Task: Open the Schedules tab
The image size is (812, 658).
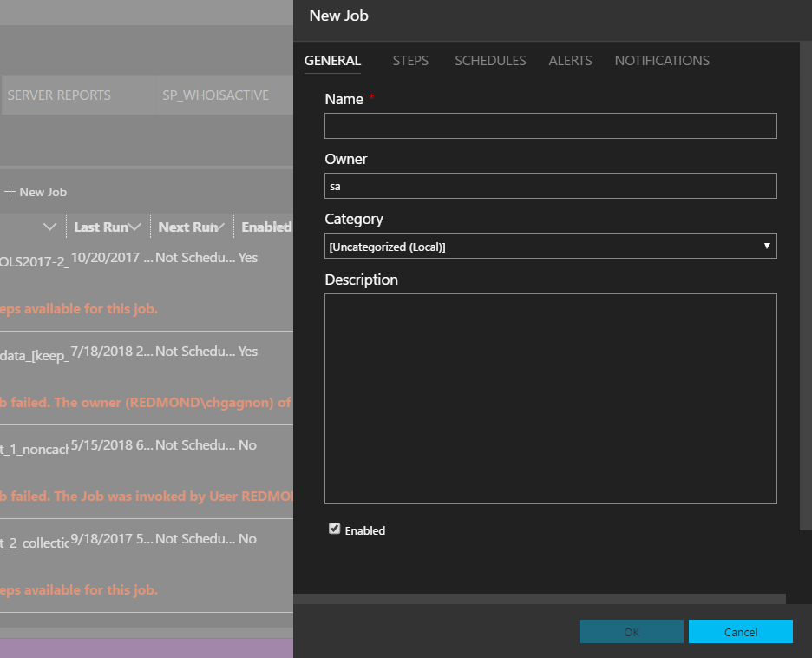Action: click(490, 61)
